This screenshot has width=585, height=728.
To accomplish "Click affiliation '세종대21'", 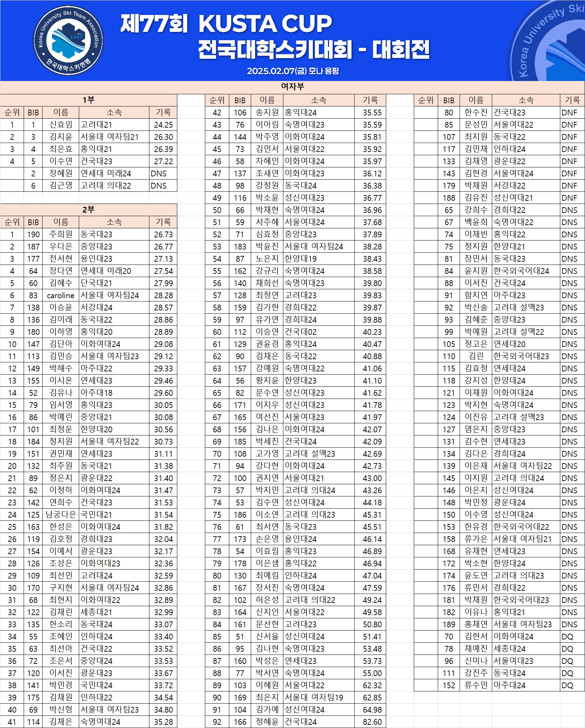I will point(114,612).
